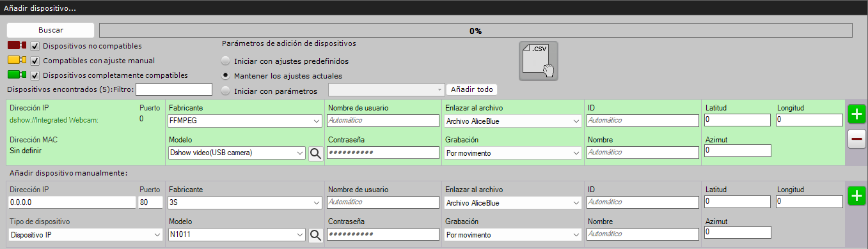868x249 pixels.
Task: Select Mantener los ajustes actuales
Action: tap(225, 75)
